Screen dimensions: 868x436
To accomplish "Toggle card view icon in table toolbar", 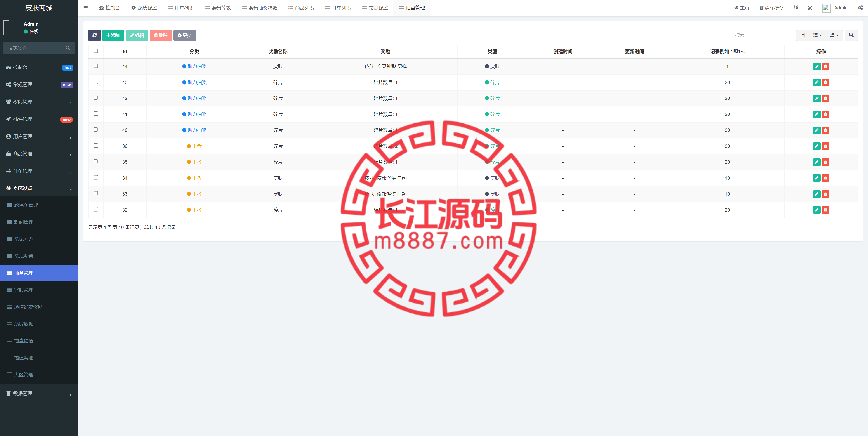I will tap(803, 35).
